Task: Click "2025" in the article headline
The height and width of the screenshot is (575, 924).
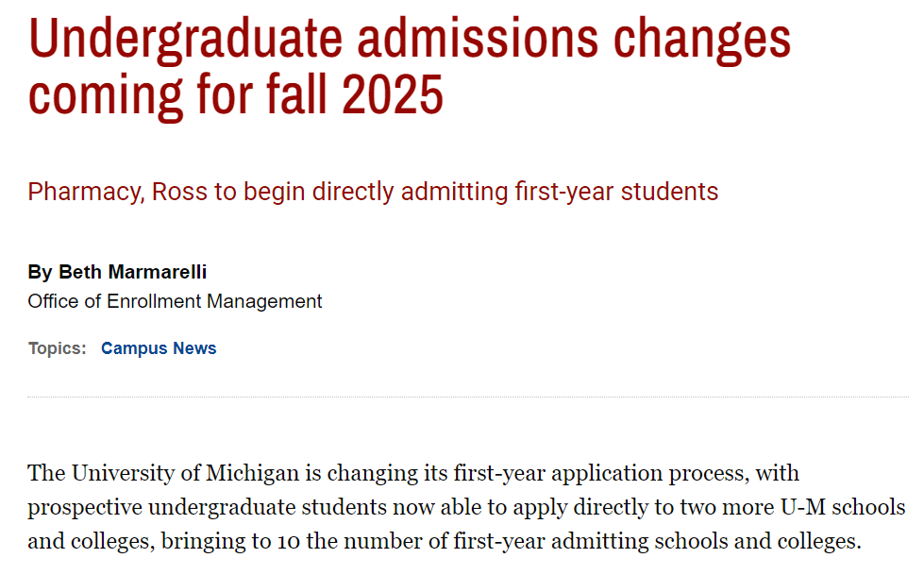Action: click(393, 94)
